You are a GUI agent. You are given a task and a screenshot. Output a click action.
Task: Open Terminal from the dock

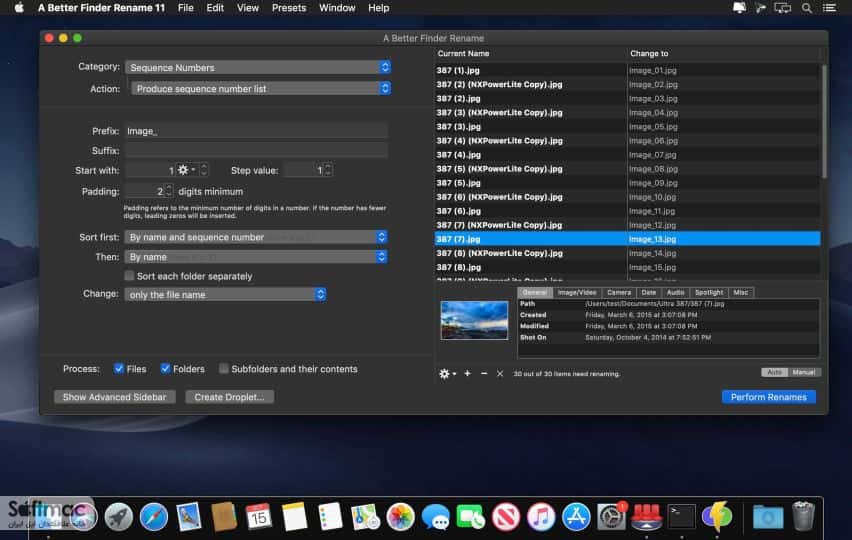point(681,517)
